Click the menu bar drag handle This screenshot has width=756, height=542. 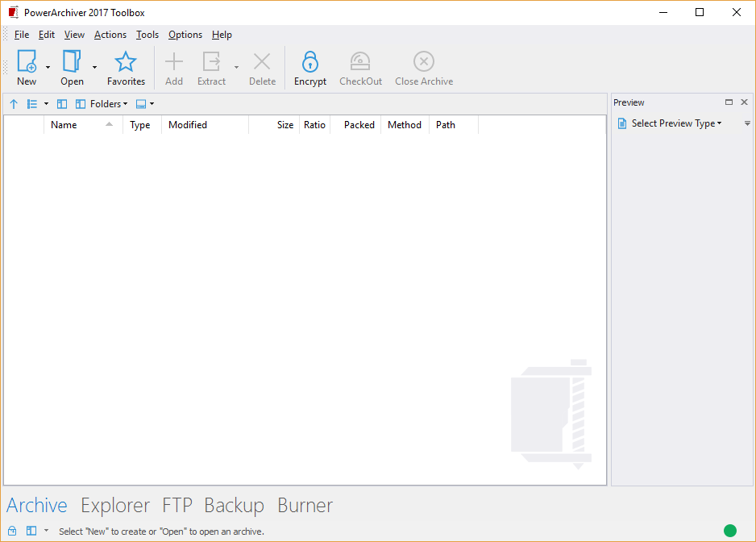[x=6, y=34]
